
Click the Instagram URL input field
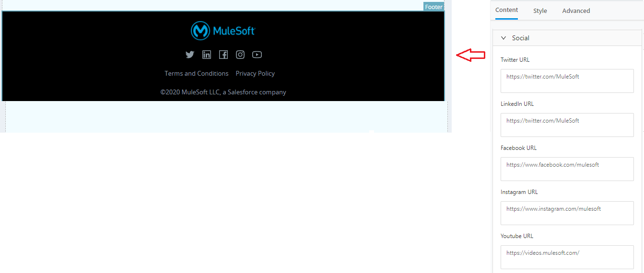pos(567,213)
